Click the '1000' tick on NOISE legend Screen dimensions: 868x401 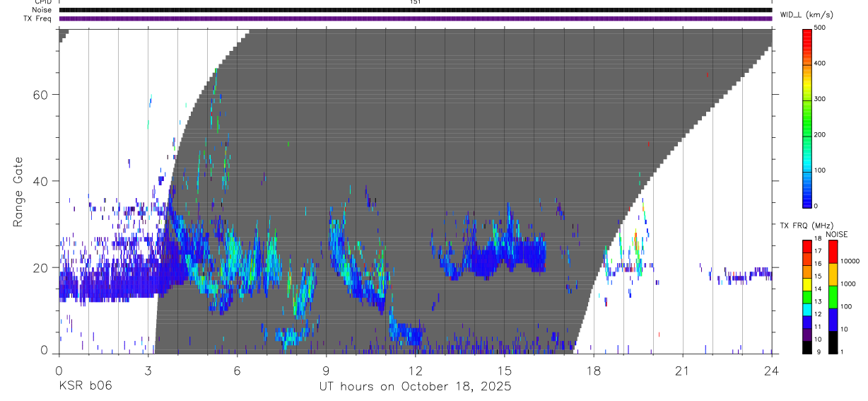(x=848, y=284)
